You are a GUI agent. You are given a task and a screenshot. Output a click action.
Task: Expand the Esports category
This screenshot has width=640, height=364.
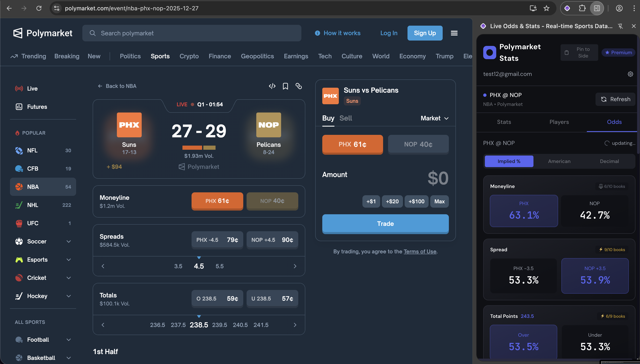coord(69,260)
